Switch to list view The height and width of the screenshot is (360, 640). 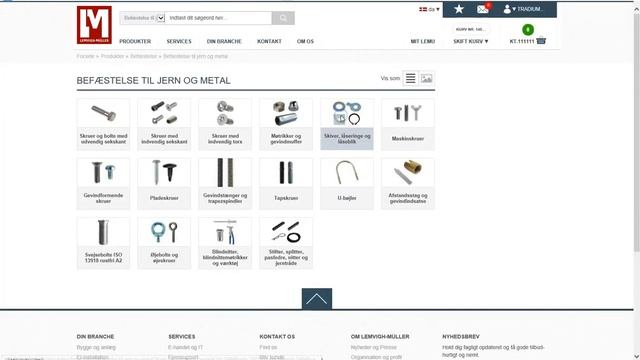(411, 78)
